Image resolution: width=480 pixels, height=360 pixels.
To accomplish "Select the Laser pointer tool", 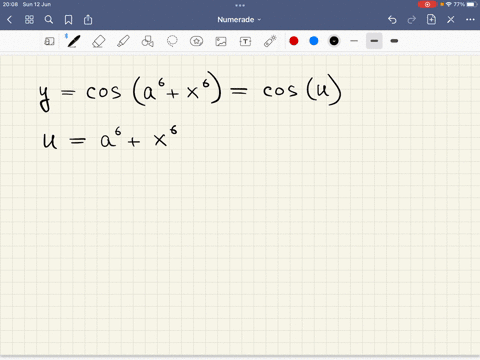I will [270, 41].
